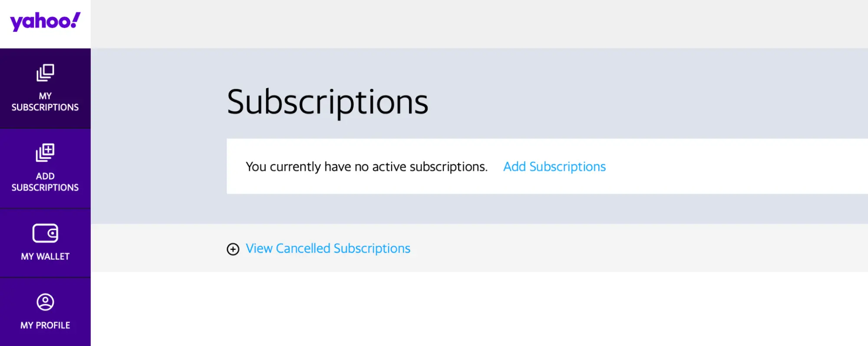The width and height of the screenshot is (868, 346).
Task: Click the My Profile person icon
Action: click(45, 302)
